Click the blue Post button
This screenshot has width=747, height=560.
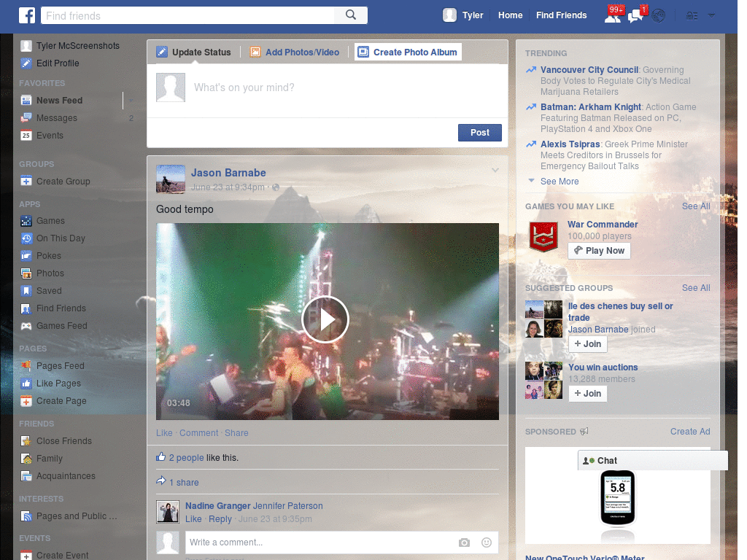tap(480, 133)
